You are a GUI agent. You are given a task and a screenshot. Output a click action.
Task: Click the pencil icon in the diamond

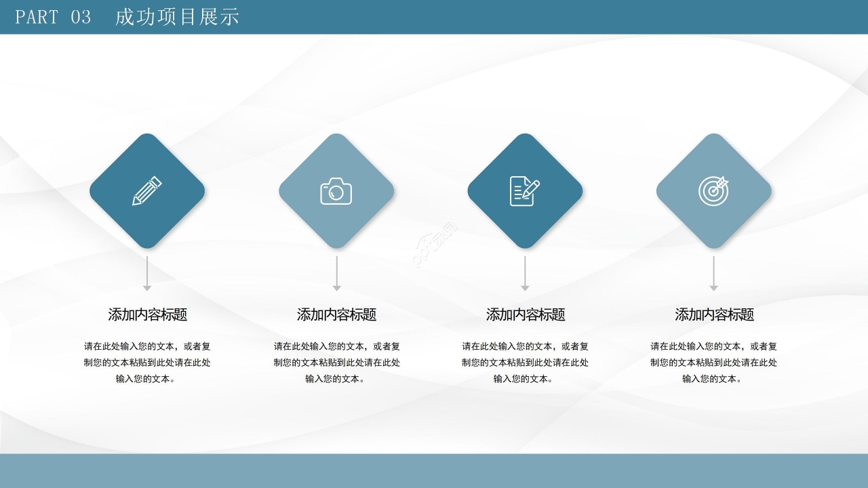147,191
